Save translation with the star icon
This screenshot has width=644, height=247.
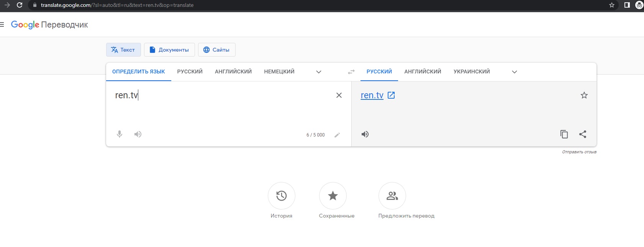584,95
